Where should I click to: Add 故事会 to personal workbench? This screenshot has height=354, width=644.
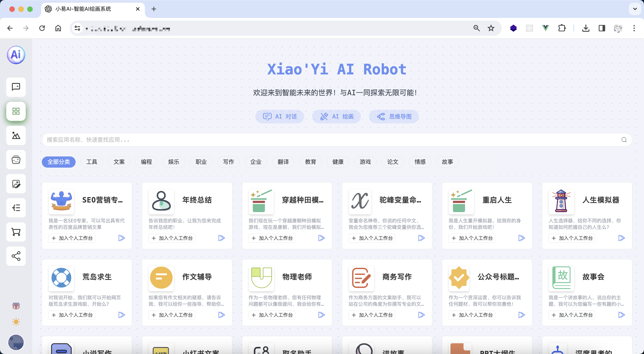tap(572, 315)
